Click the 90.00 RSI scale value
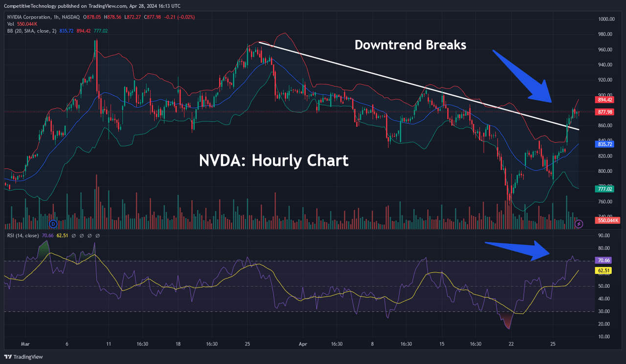Viewport: 626px width, 364px height. (604, 236)
